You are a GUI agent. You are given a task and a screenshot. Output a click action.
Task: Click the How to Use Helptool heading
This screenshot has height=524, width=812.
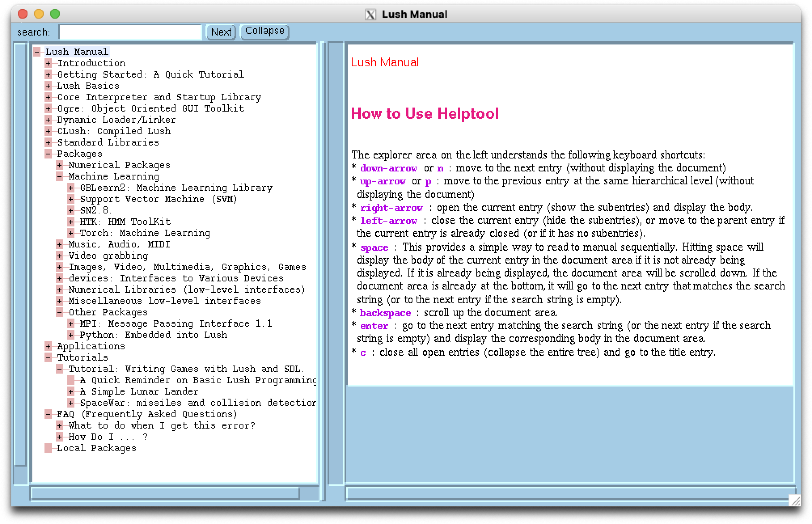pyautogui.click(x=425, y=114)
